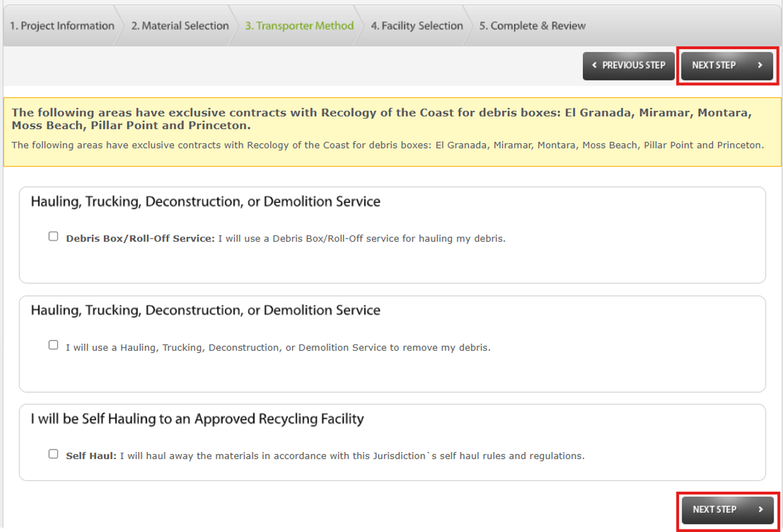Click the bold Debris Box/Roll-Off Service label
The height and width of the screenshot is (532, 783).
click(x=140, y=239)
